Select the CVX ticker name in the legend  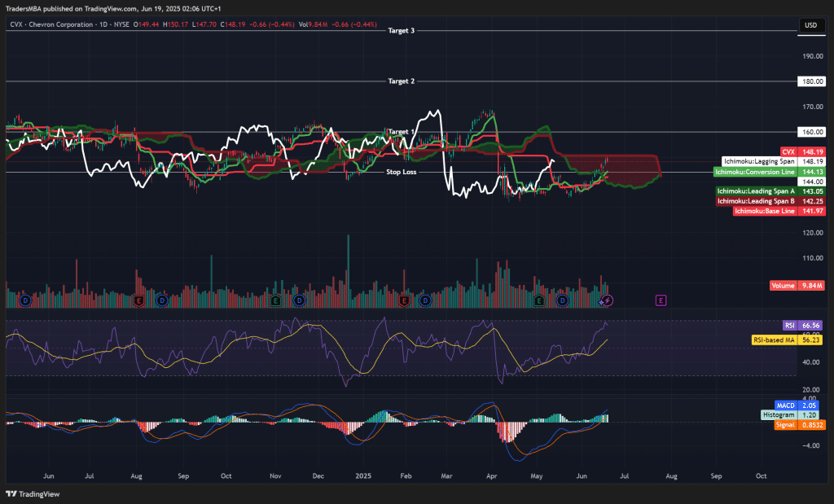pyautogui.click(x=16, y=25)
